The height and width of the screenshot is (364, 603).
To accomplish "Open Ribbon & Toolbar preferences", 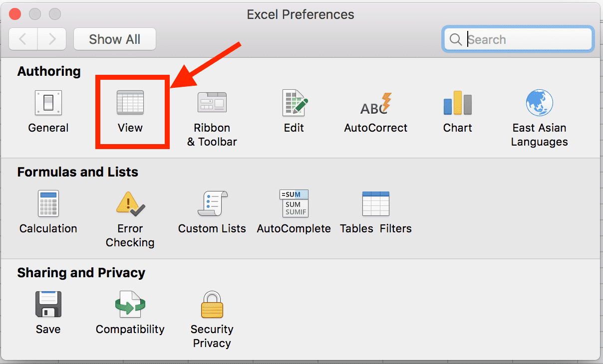I will coord(212,103).
